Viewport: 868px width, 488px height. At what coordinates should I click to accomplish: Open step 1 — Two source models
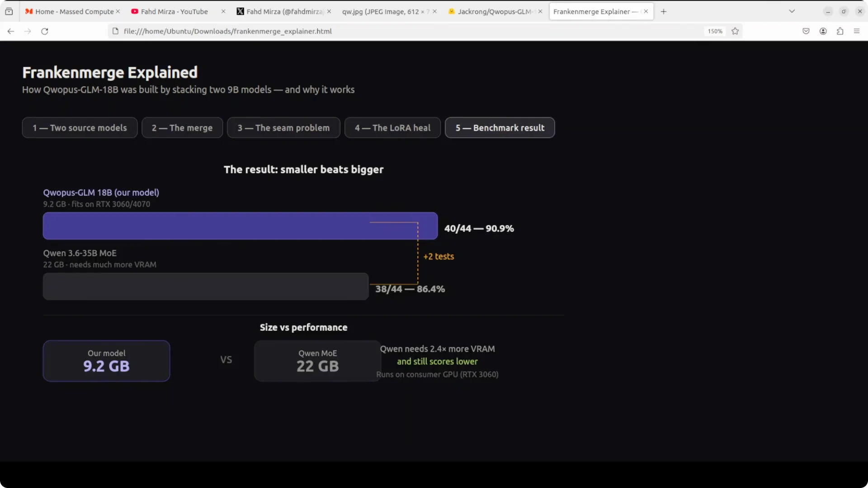(x=80, y=128)
